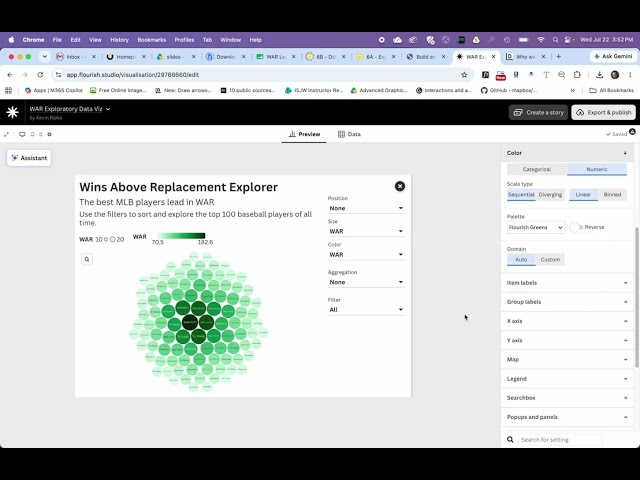Bookmark this page with the star icon
This screenshot has height=480, width=640.
point(464,75)
